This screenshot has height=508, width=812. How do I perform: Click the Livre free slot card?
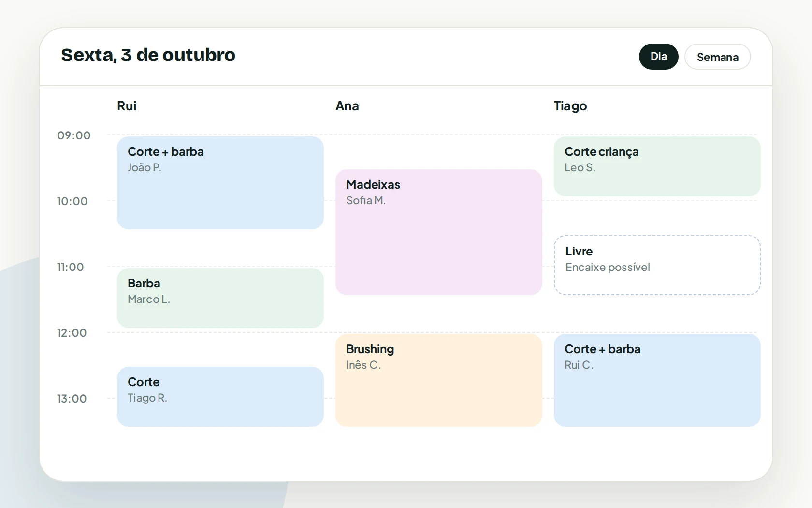pos(657,265)
